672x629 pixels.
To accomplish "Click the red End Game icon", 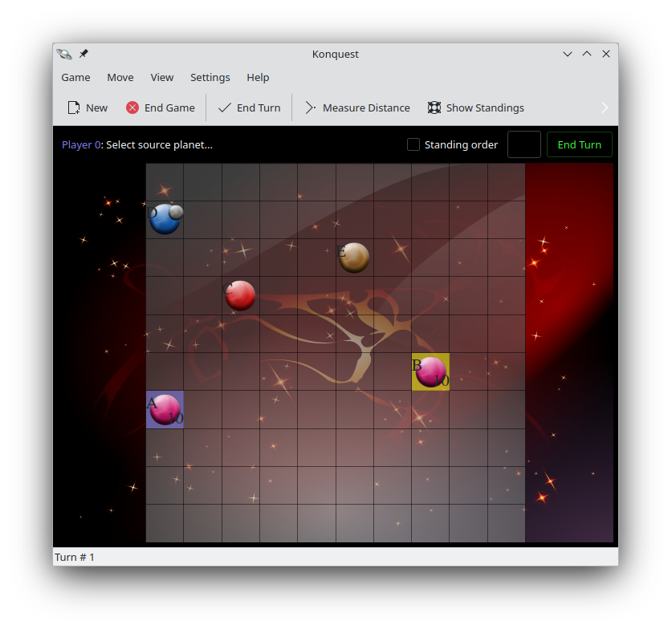I will tap(132, 108).
